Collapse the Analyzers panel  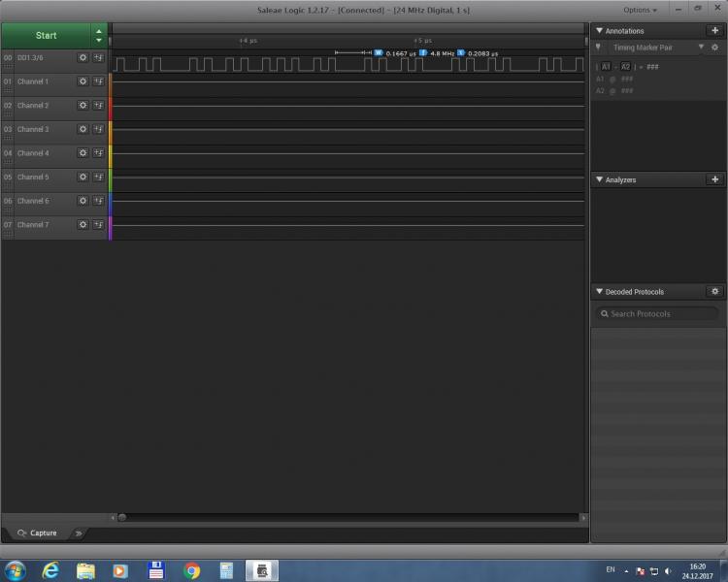coord(599,179)
